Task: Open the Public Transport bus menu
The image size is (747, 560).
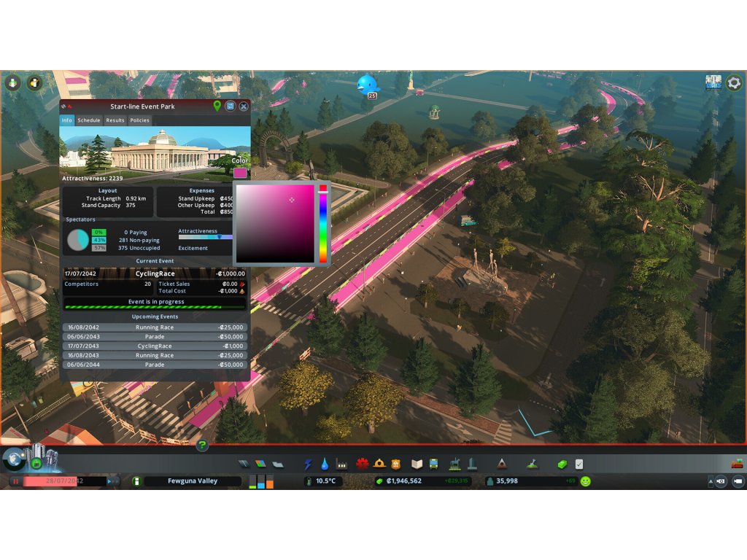Action: pos(433,464)
